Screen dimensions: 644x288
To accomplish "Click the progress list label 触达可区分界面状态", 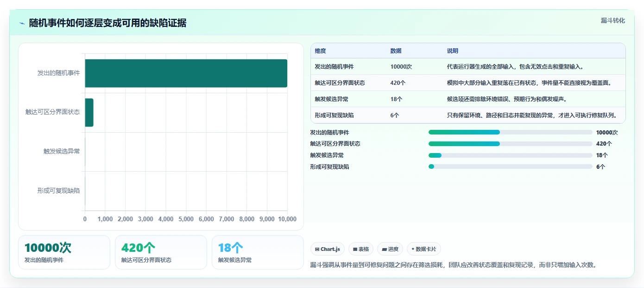I will pyautogui.click(x=335, y=144).
